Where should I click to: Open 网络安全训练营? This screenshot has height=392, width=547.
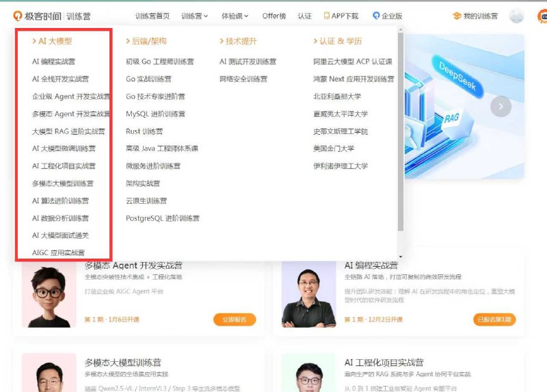point(243,79)
